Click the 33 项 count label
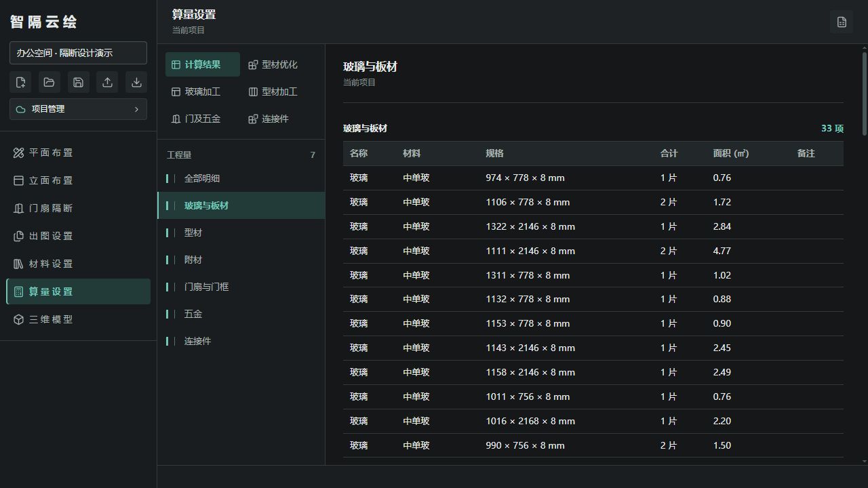This screenshot has height=488, width=868. tap(832, 128)
